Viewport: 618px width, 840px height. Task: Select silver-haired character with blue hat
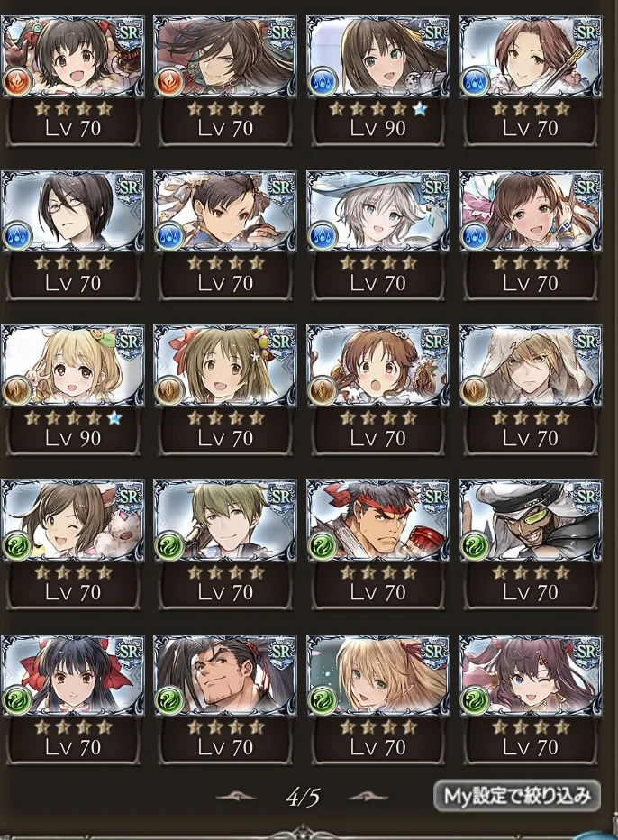378,212
